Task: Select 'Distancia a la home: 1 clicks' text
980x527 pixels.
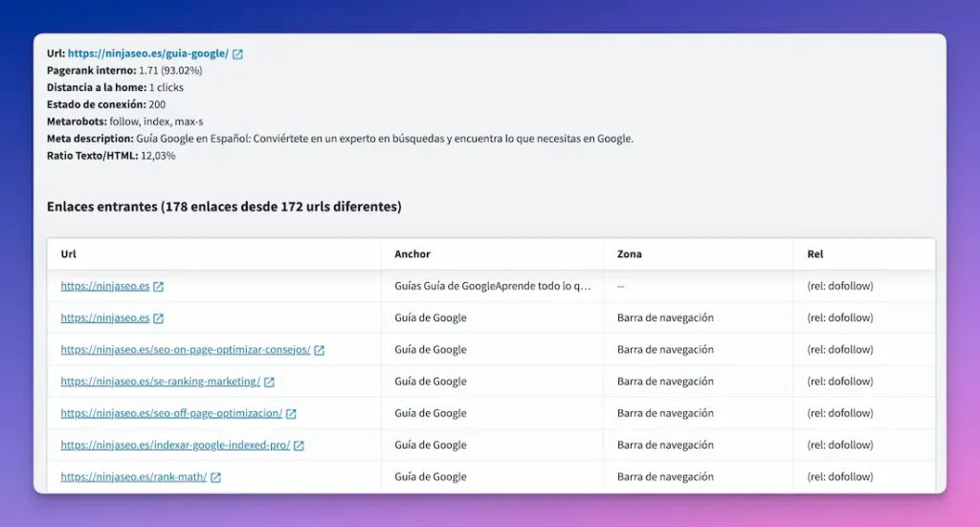Action: (x=115, y=87)
